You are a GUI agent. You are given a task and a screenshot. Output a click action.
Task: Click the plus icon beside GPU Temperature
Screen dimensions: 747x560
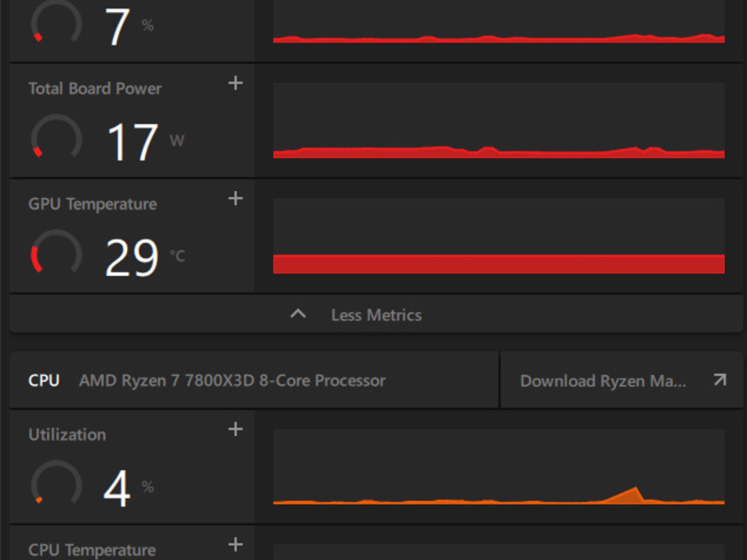(236, 199)
